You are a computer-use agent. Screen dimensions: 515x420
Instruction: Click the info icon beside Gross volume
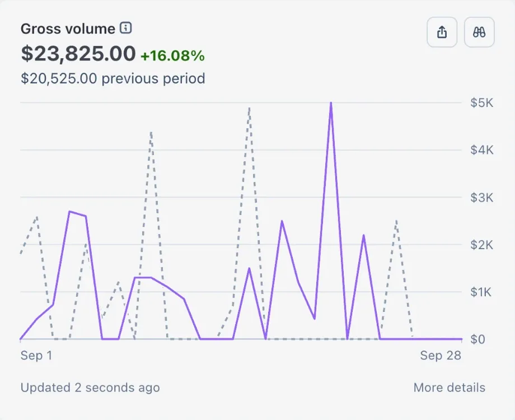[x=126, y=28]
